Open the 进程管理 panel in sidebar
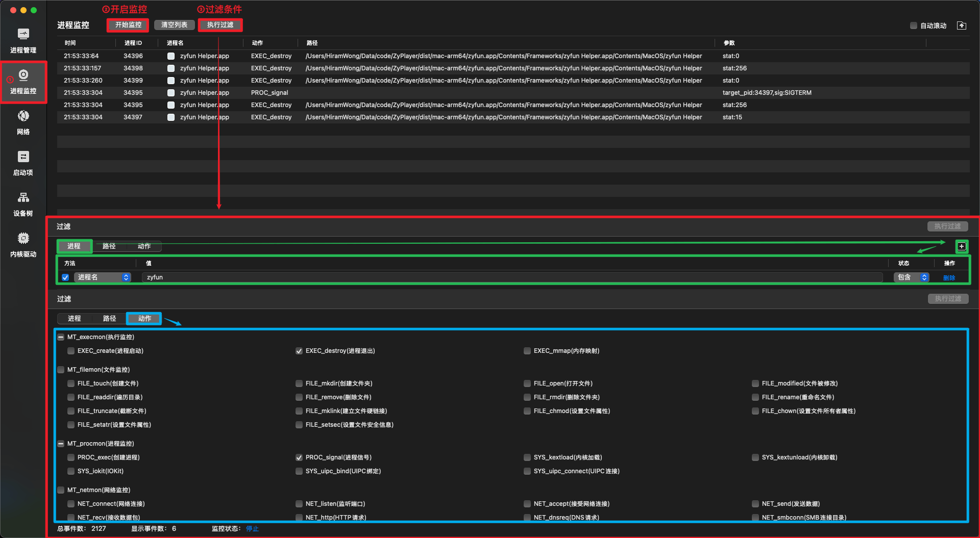This screenshot has width=980, height=538. click(x=23, y=40)
